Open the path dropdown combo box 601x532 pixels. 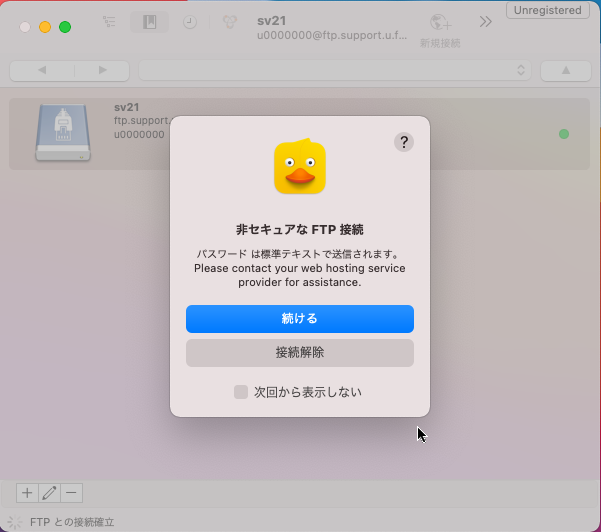[x=335, y=70]
